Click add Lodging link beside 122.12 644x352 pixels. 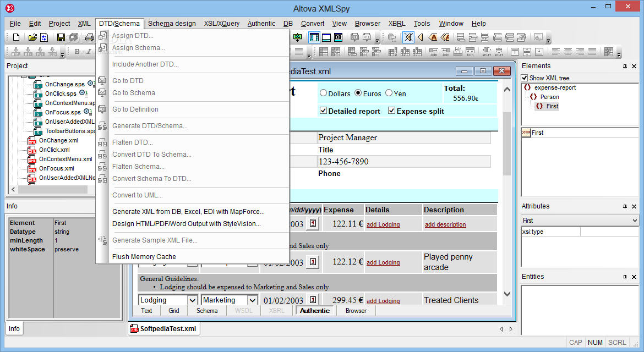(x=383, y=262)
